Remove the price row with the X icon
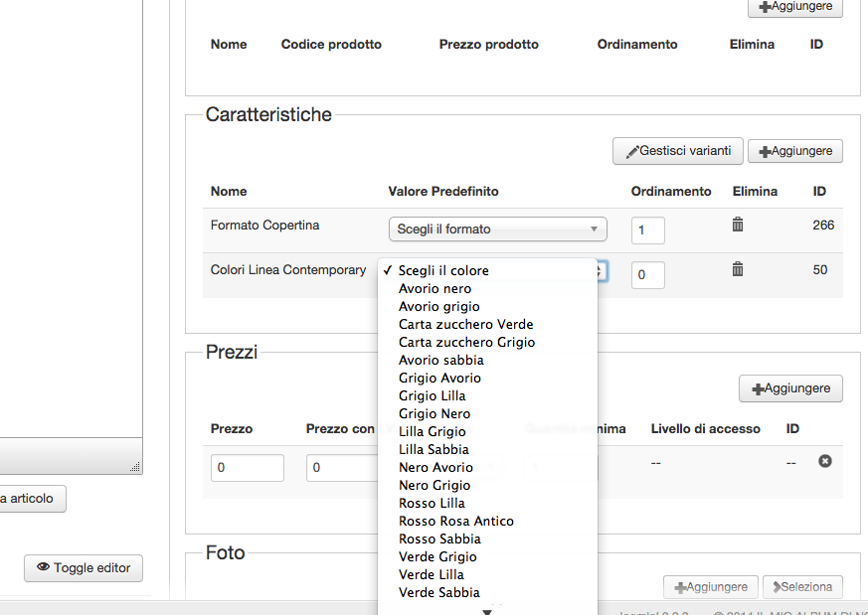The image size is (868, 615). tap(824, 462)
